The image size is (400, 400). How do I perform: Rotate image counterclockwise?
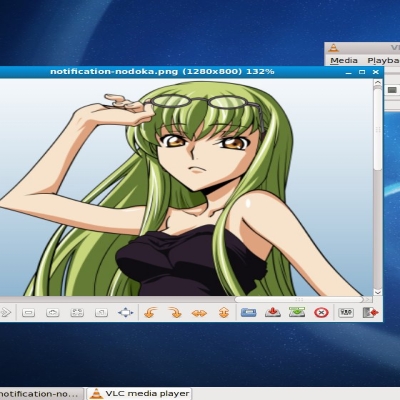pyautogui.click(x=150, y=313)
